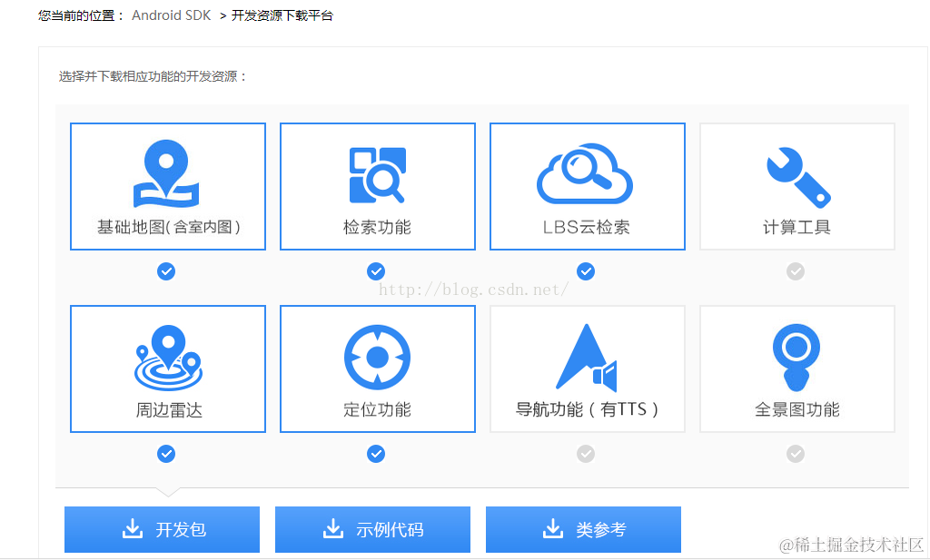930x560 pixels.
Task: Download the 示例代码 sample code
Action: [x=372, y=529]
